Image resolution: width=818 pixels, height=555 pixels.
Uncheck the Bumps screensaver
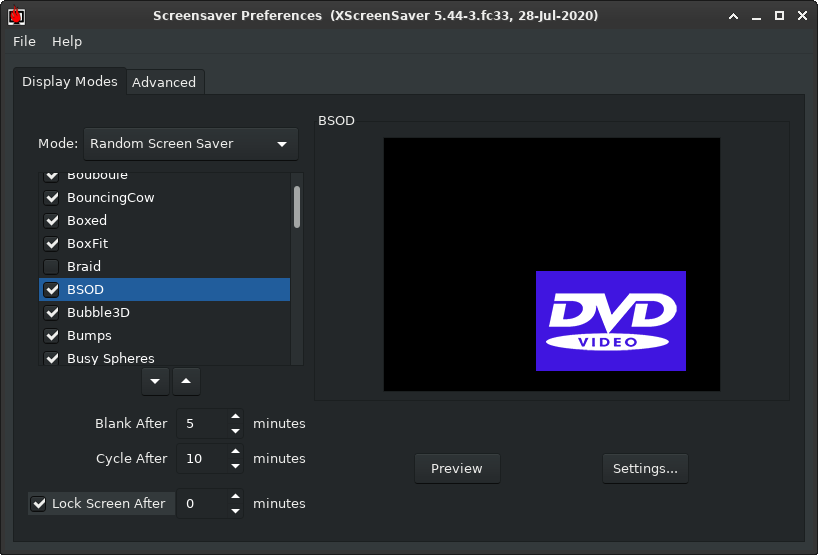(51, 335)
